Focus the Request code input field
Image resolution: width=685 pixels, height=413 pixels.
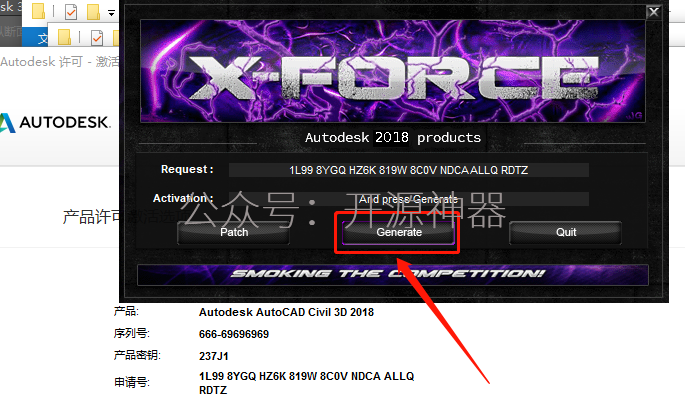[408, 170]
